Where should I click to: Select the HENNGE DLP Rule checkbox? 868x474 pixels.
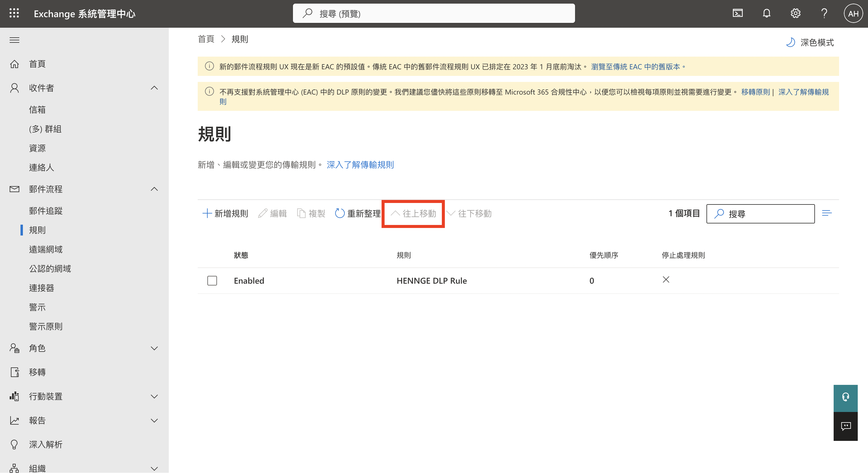(212, 280)
